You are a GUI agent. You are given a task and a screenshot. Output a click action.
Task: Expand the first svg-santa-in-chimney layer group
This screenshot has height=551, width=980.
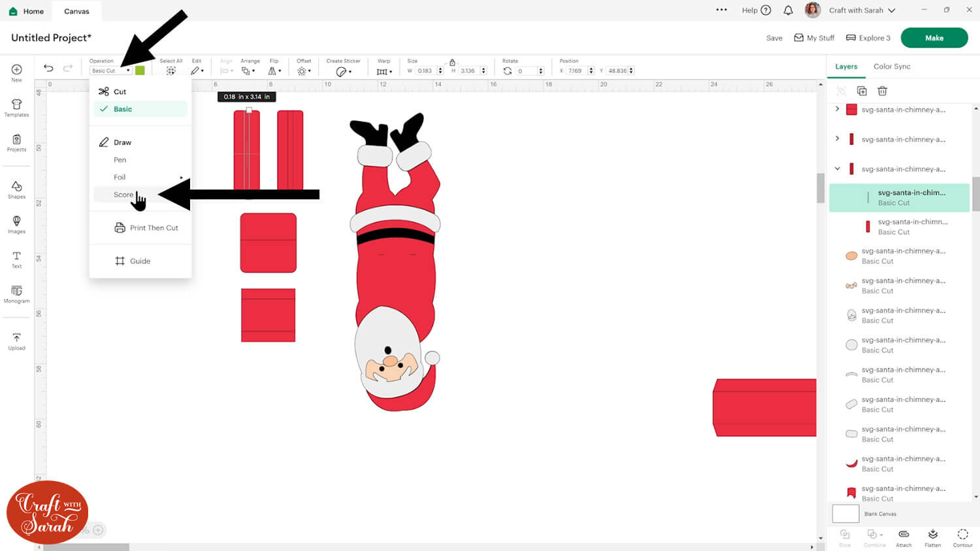click(x=838, y=109)
